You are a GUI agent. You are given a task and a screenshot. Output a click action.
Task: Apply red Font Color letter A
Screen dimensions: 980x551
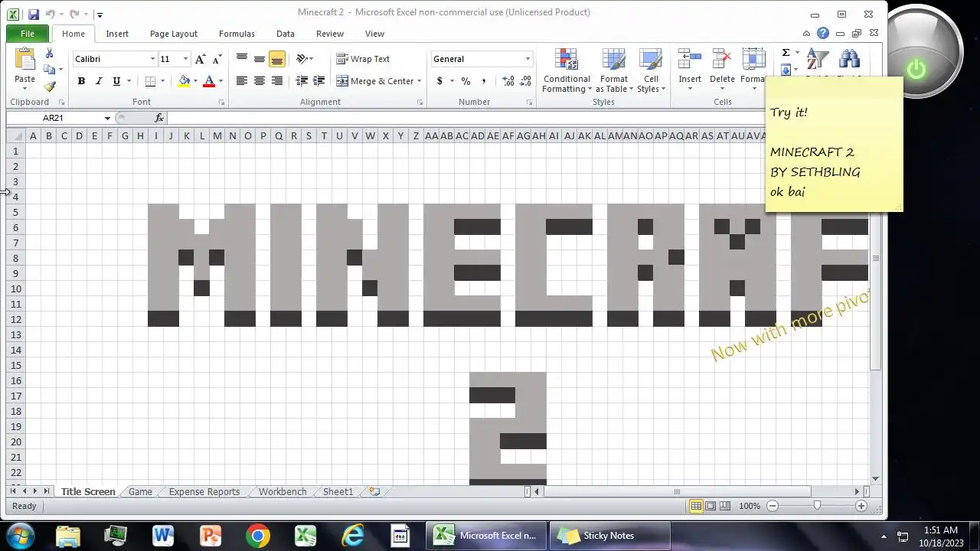click(209, 81)
